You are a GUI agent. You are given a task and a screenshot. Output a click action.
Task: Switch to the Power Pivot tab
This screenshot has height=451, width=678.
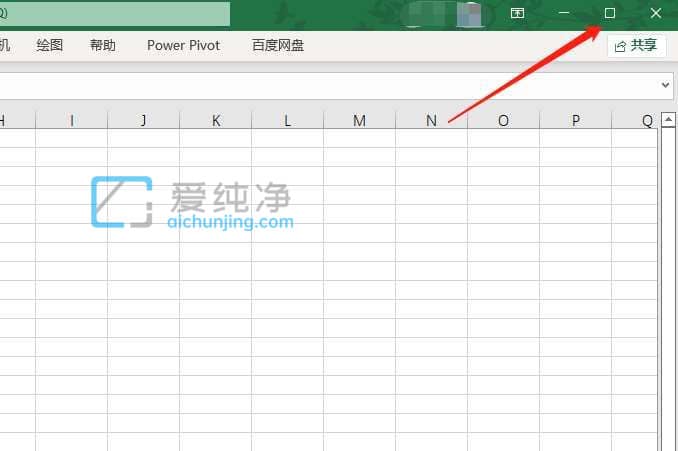(183, 45)
